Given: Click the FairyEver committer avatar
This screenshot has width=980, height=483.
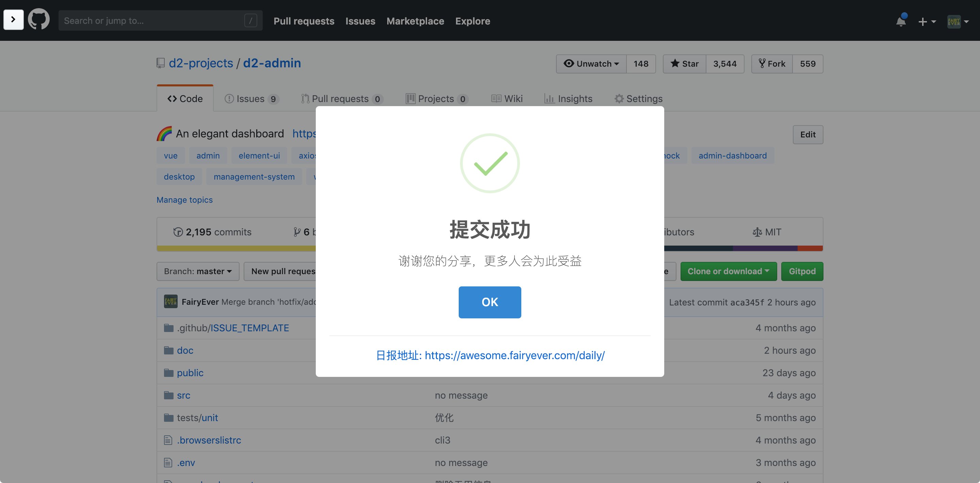Looking at the screenshot, I should click(x=170, y=302).
